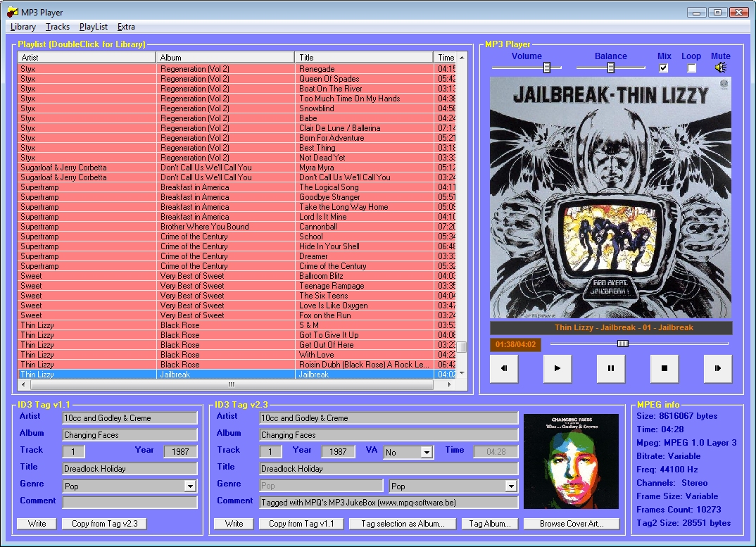
Task: Skip to the previous track
Action: [x=503, y=368]
